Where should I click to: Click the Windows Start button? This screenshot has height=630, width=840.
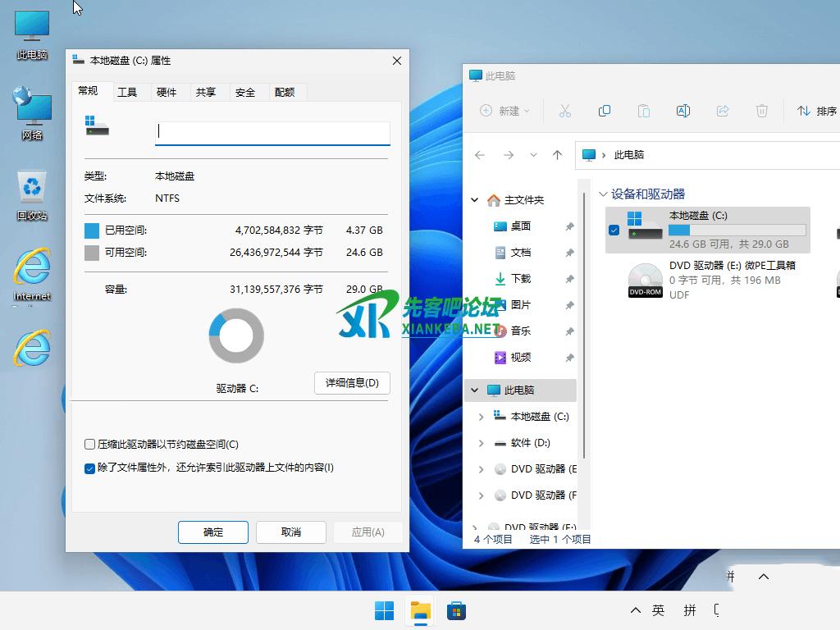[384, 610]
